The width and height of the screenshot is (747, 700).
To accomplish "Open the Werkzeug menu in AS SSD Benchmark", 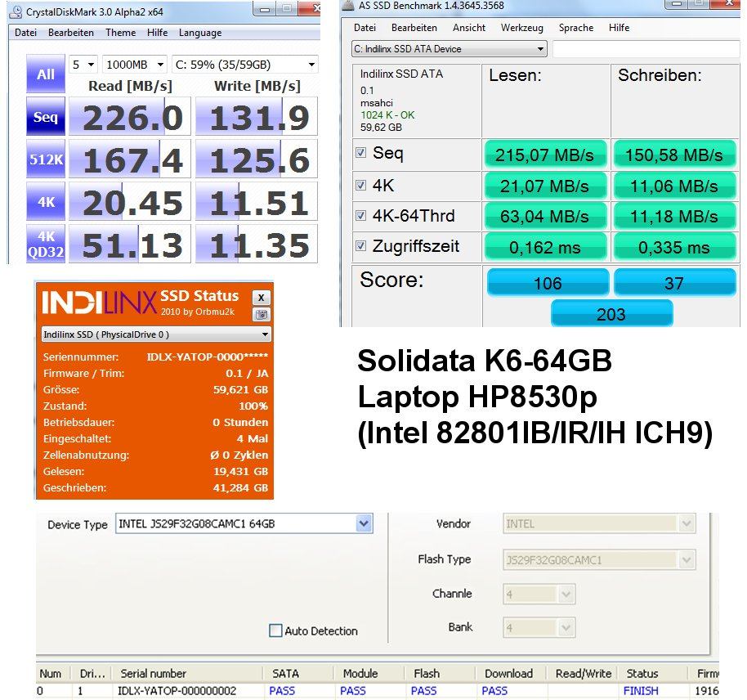I will [521, 28].
